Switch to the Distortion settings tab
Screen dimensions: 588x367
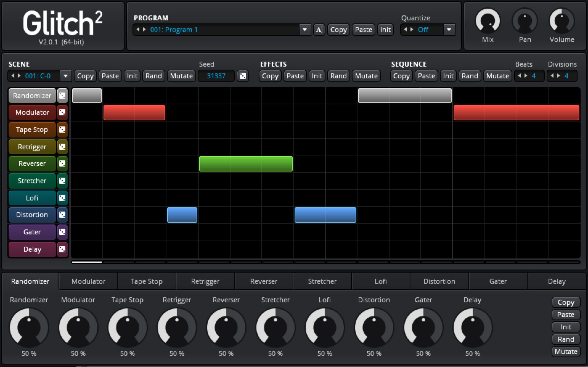pos(439,281)
